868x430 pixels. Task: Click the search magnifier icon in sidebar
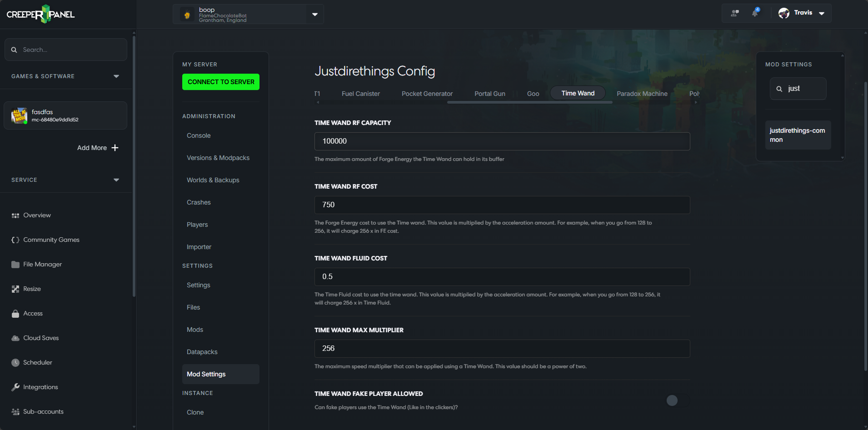pyautogui.click(x=14, y=50)
